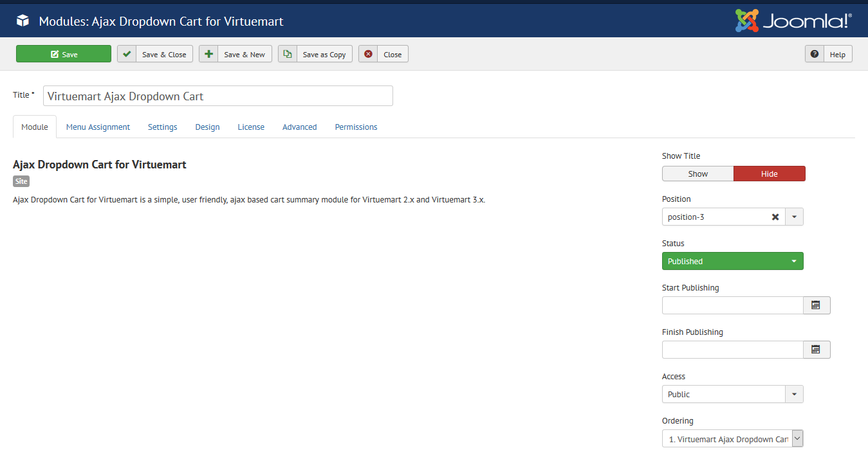868x457 pixels.
Task: Open the Finish Publishing calendar icon
Action: click(x=817, y=350)
